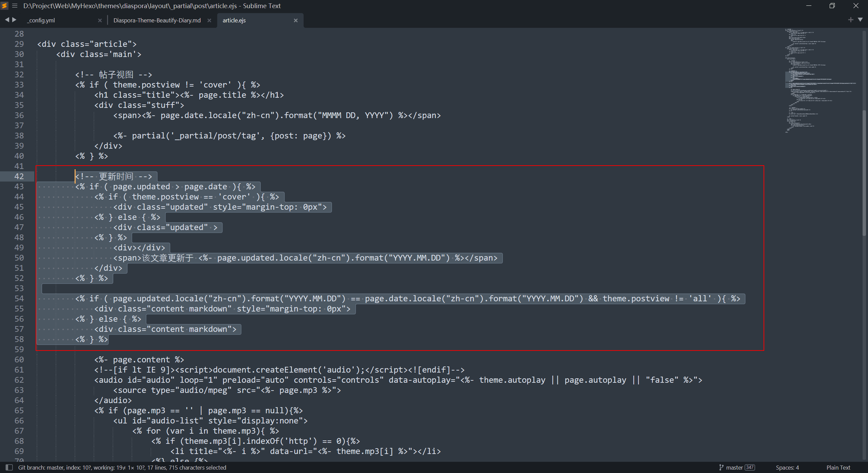Go to next tab with right arrow
Screen dimensions: 868x473
pos(14,20)
